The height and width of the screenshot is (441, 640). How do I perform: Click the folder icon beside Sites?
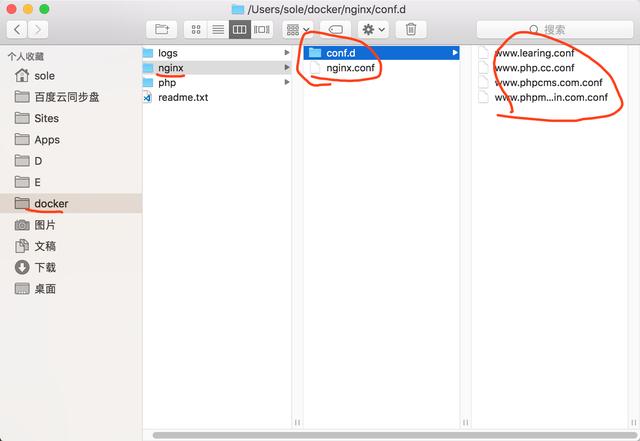22,118
